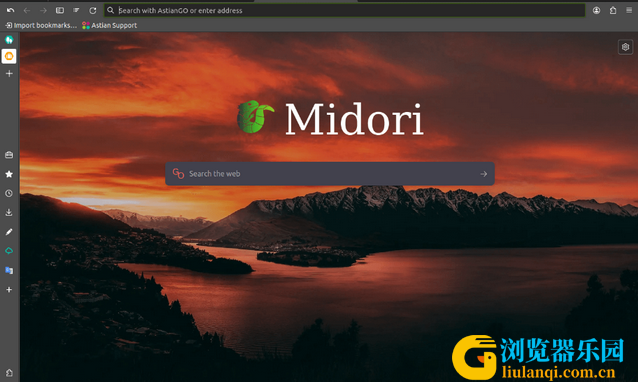This screenshot has width=638, height=382.
Task: Focus the AstianGO address bar
Action: point(344,11)
